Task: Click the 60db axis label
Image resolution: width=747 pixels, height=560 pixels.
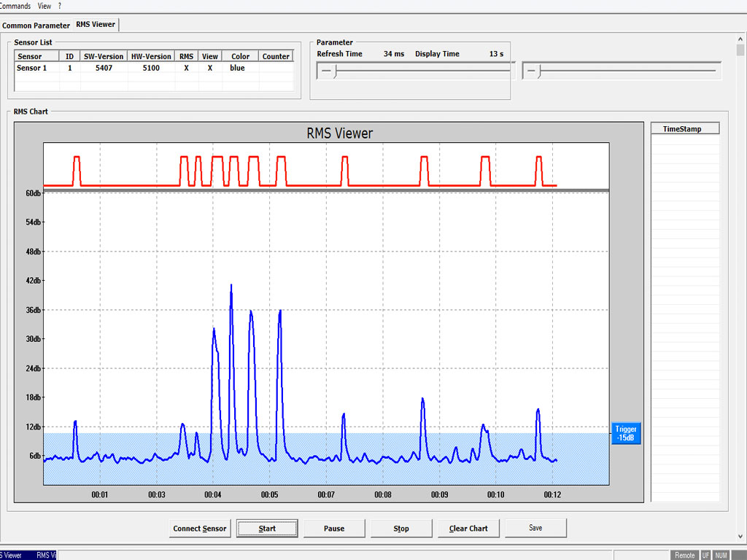Action: (x=33, y=192)
